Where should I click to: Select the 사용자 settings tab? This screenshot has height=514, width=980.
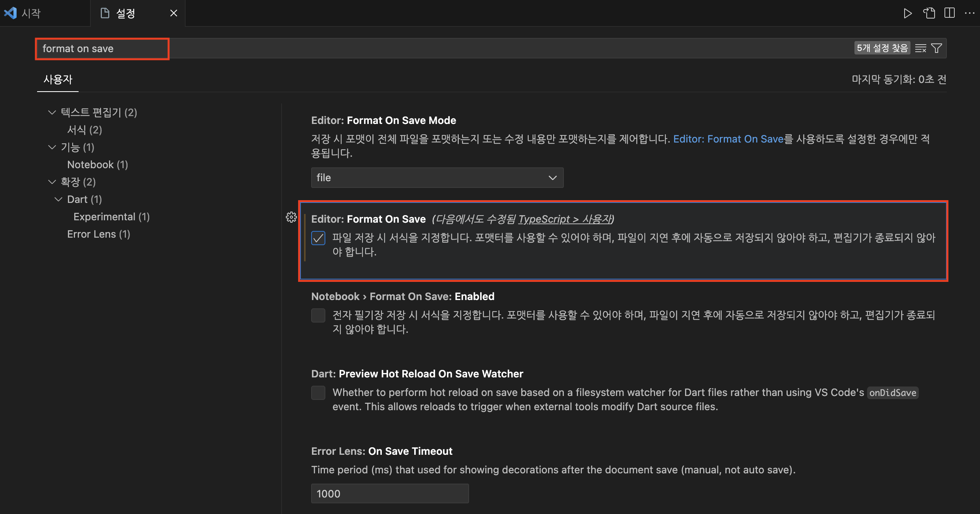(x=58, y=80)
